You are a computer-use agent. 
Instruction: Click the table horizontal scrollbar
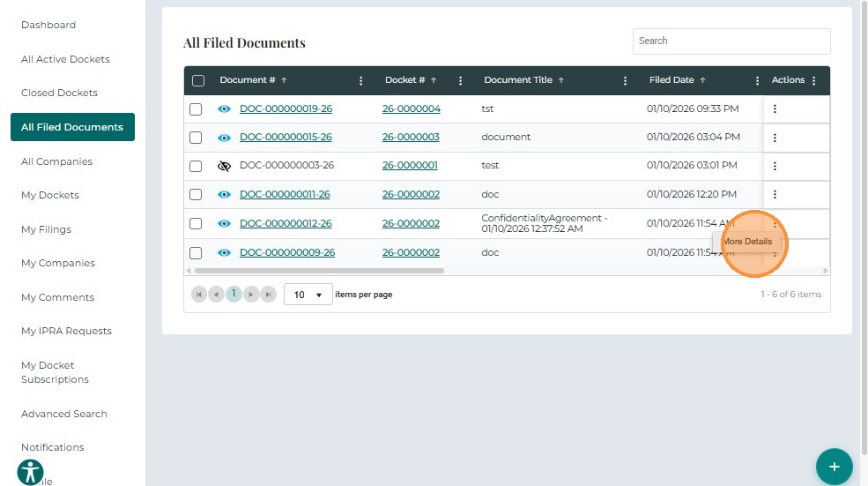pyautogui.click(x=319, y=271)
